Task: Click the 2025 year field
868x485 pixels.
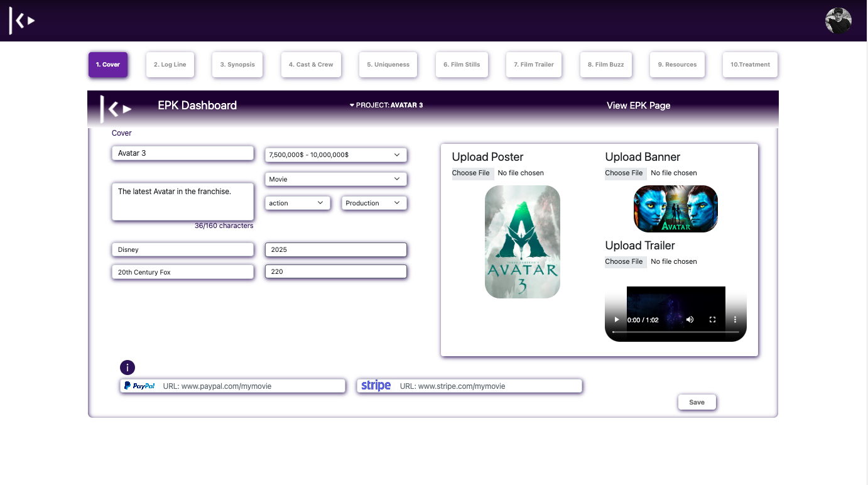Action: [336, 249]
